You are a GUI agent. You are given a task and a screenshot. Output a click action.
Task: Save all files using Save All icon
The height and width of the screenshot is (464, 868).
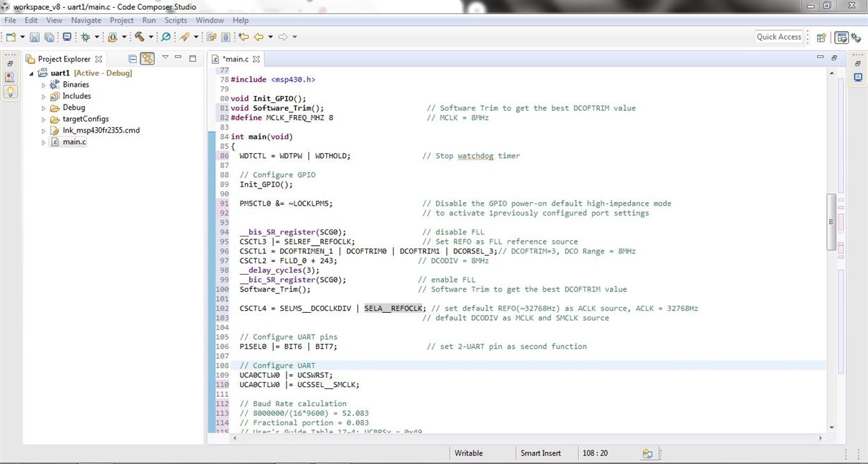tap(49, 36)
